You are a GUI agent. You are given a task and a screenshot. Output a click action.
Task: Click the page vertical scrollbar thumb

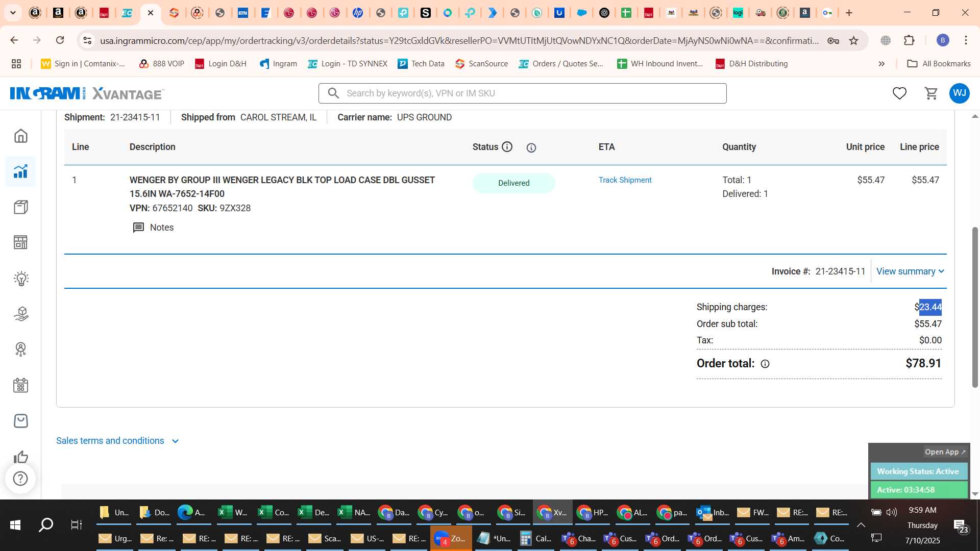click(975, 306)
